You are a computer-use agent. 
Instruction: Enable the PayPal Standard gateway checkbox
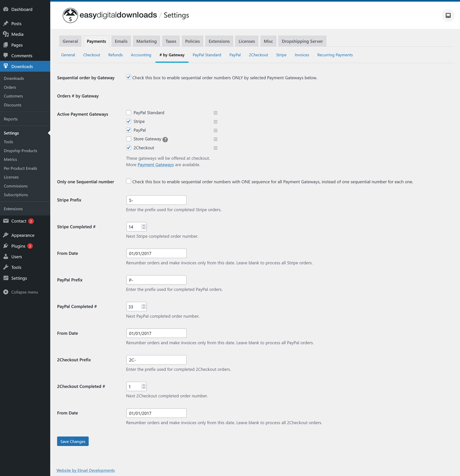click(x=129, y=113)
